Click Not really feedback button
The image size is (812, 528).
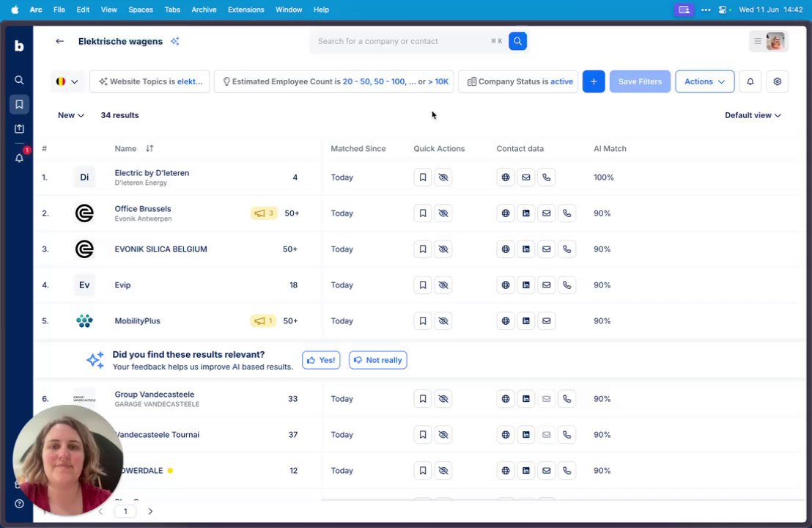[378, 360]
